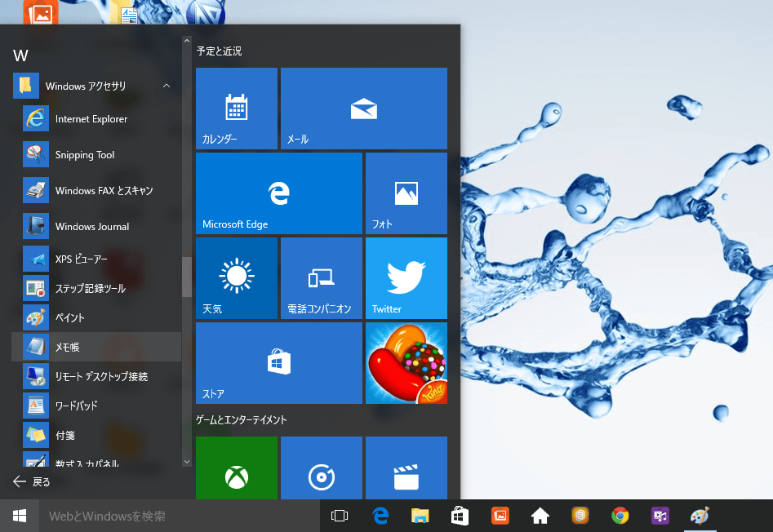
Task: Open the Paint icon on the taskbar
Action: pyautogui.click(x=700, y=516)
